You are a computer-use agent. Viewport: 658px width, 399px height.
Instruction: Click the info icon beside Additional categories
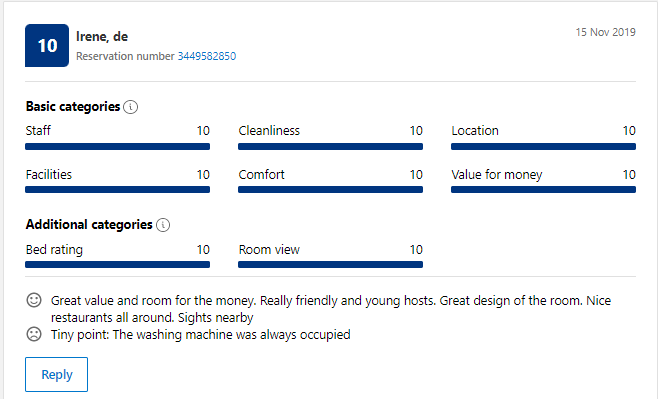click(x=163, y=225)
